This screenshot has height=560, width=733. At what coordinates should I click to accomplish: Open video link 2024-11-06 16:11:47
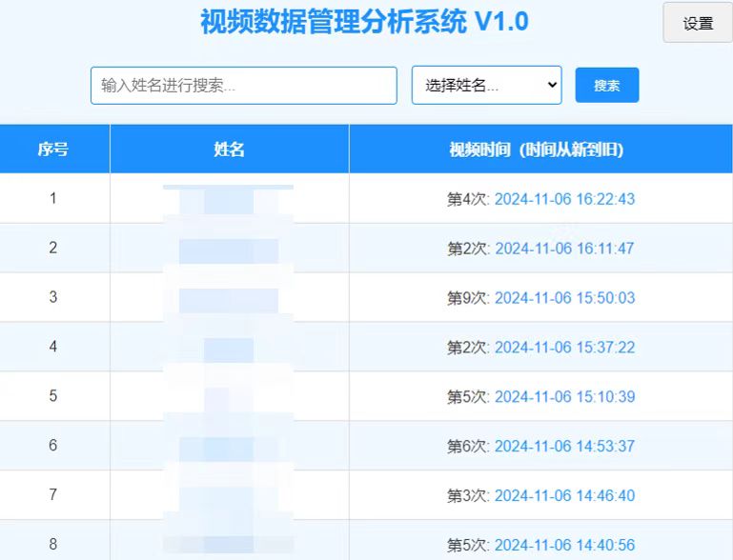(x=564, y=249)
